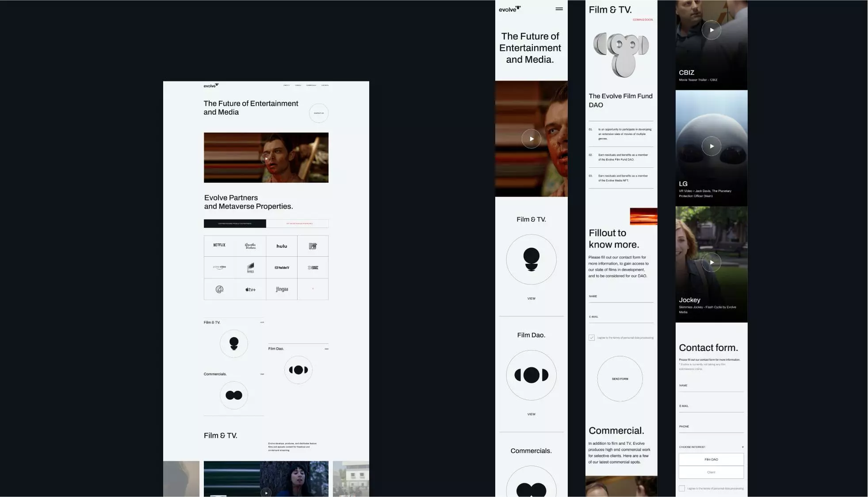Click the Phone input field
The height and width of the screenshot is (497, 868).
pyautogui.click(x=711, y=428)
